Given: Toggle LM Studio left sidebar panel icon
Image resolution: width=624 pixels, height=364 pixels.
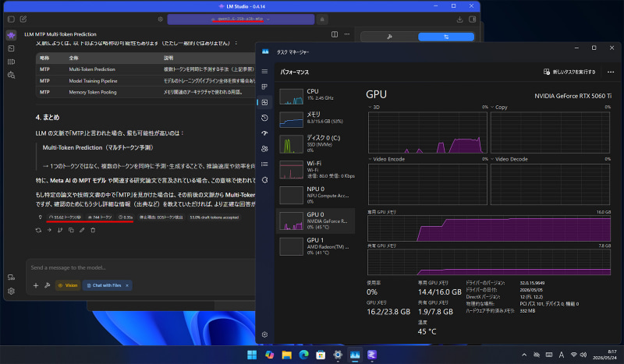Looking at the screenshot, I should tap(11, 19).
